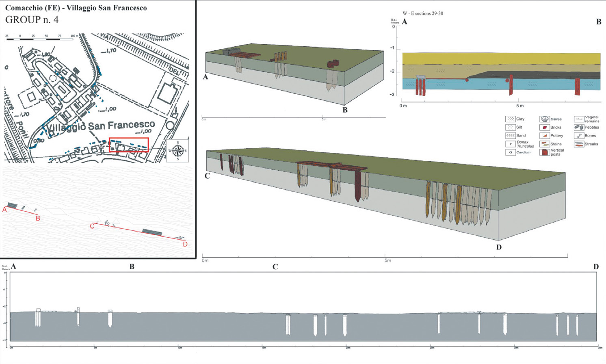Click the "5m" label under the lower 3D block
This screenshot has width=606, height=364.
click(x=388, y=260)
